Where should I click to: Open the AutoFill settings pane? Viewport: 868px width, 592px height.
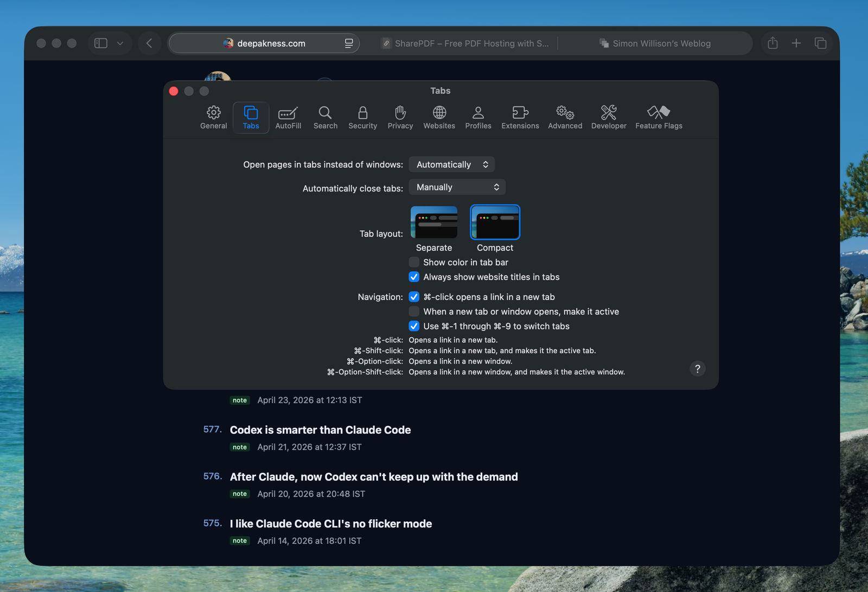(x=288, y=117)
